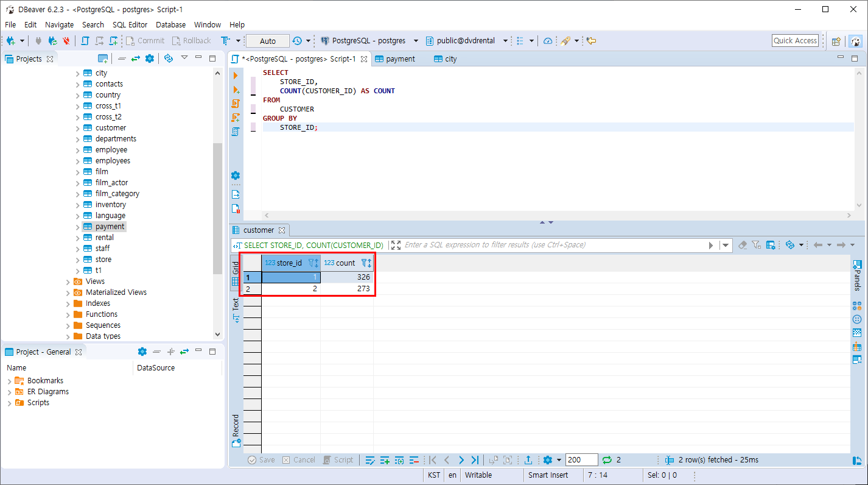The image size is (868, 485).
Task: Click the Cancel button in results toolbar
Action: tap(298, 460)
